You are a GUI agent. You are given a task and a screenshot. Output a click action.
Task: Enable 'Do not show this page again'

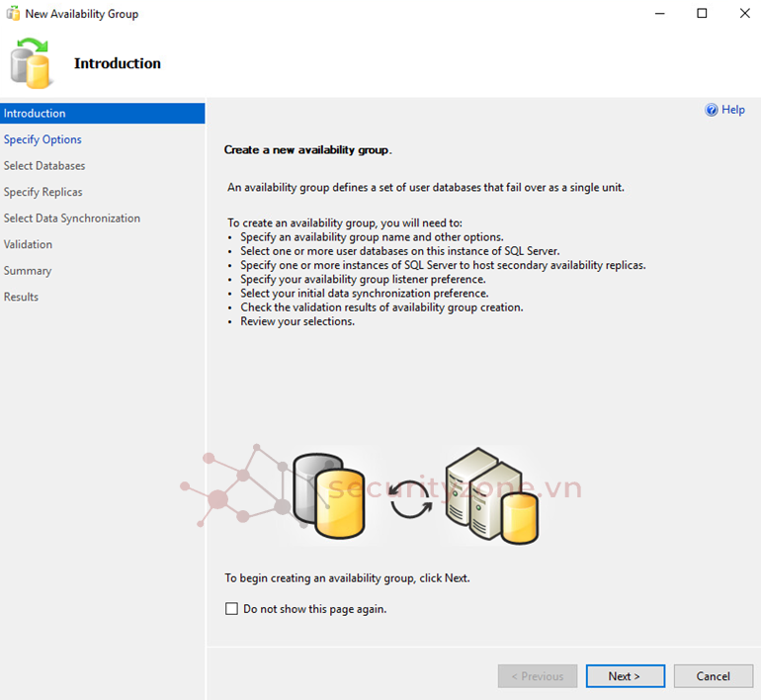pos(232,609)
